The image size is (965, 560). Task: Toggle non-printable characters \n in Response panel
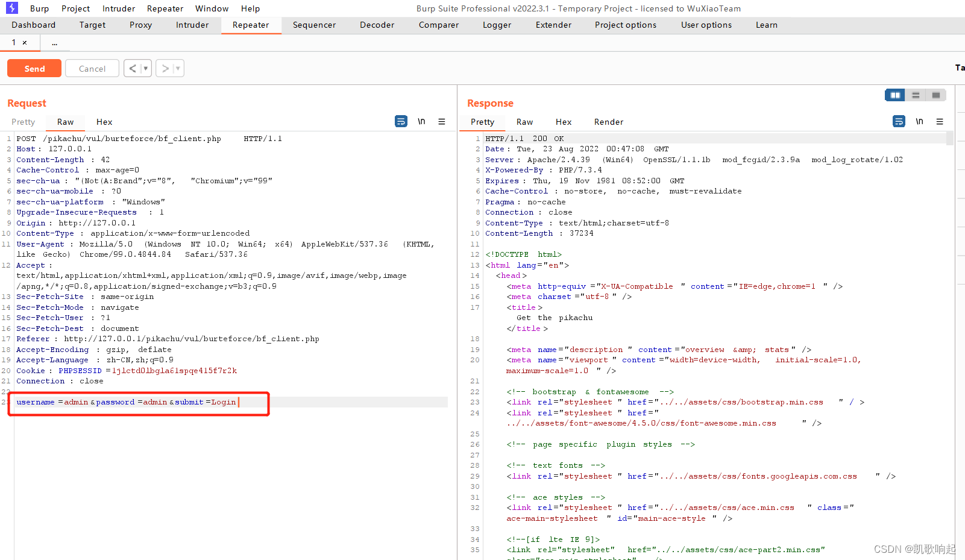[x=919, y=121]
